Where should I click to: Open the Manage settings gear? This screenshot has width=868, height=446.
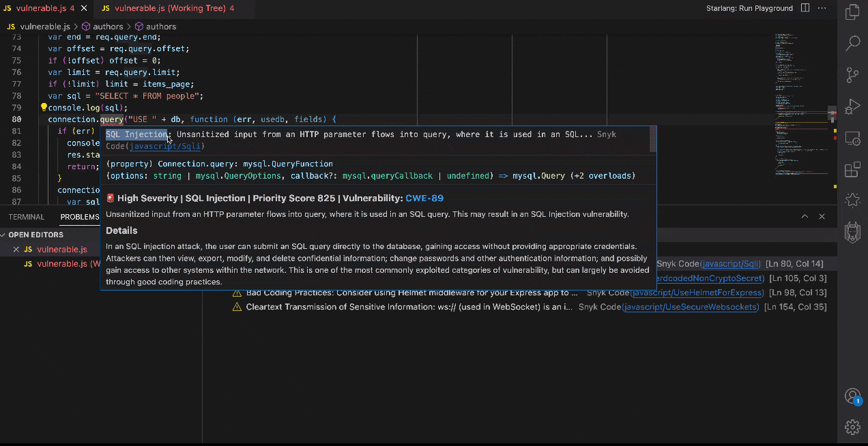pos(852,427)
